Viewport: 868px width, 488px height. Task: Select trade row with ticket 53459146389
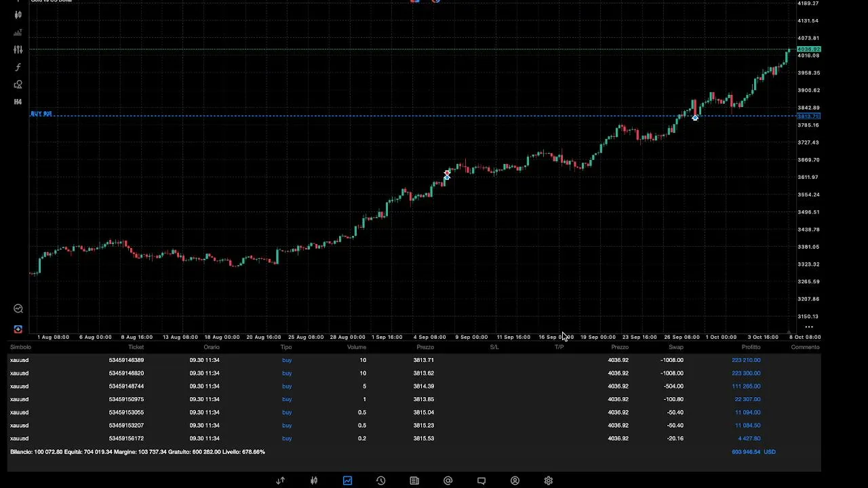click(x=414, y=360)
